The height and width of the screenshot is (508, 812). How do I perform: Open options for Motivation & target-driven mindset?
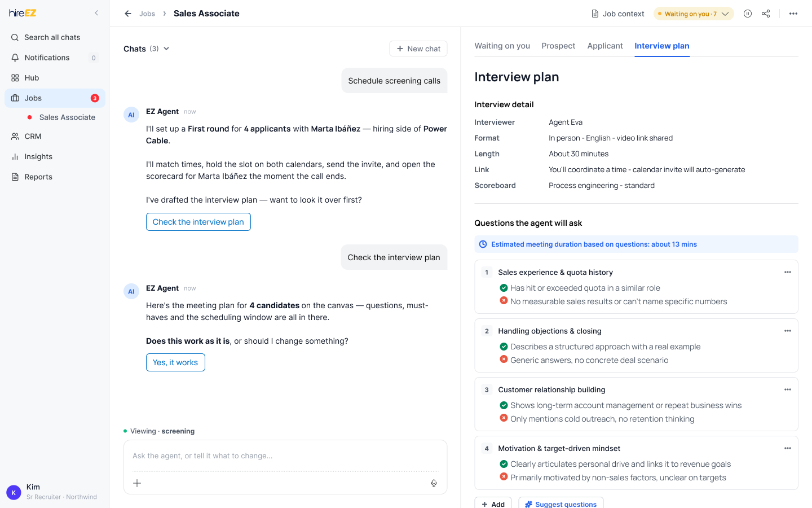click(x=788, y=448)
